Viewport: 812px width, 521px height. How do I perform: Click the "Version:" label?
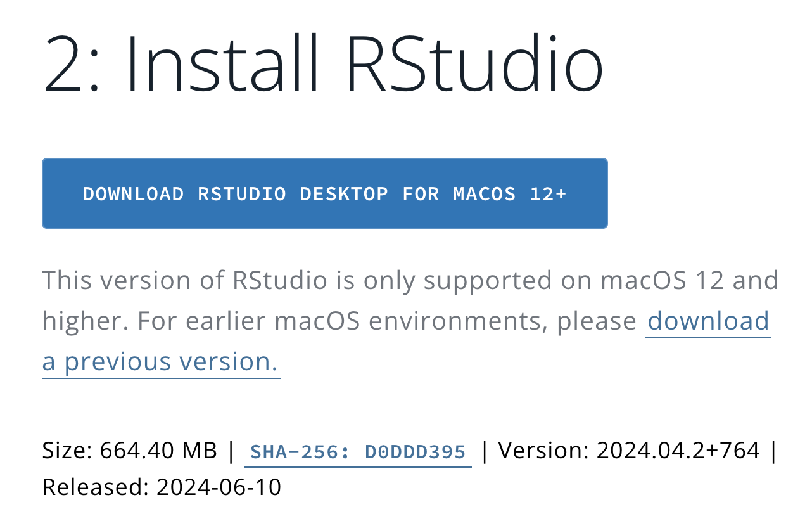click(x=544, y=451)
